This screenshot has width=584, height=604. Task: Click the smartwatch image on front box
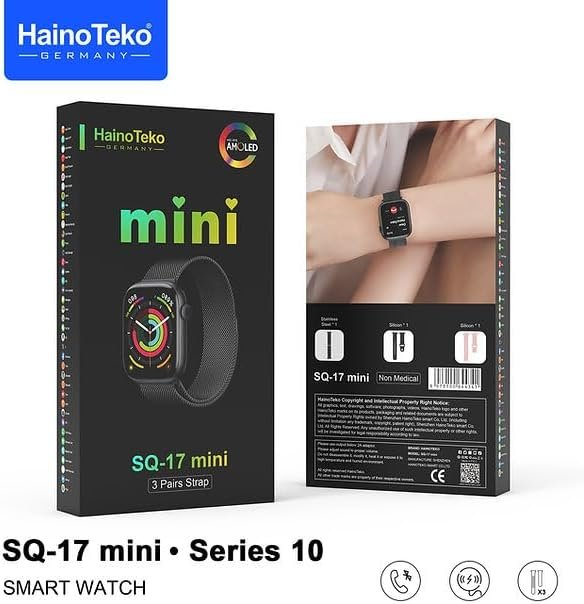181,331
